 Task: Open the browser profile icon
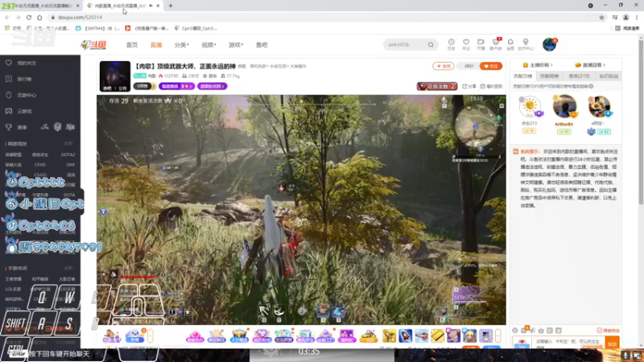(x=626, y=17)
